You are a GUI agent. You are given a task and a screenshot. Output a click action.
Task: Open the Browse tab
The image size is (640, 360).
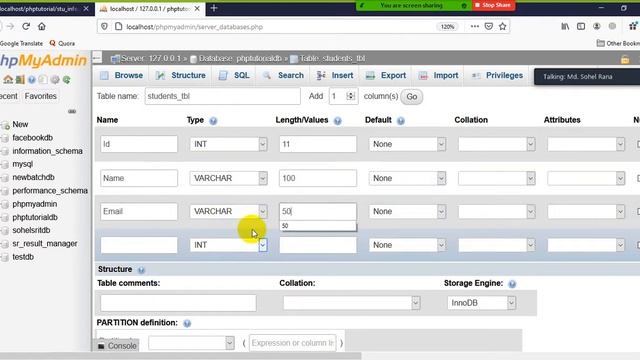122,76
